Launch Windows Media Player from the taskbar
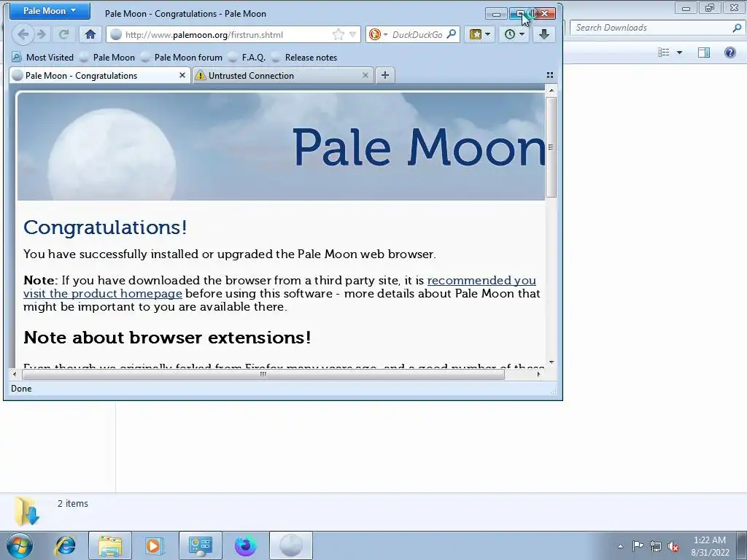The height and width of the screenshot is (560, 747). pyautogui.click(x=155, y=545)
